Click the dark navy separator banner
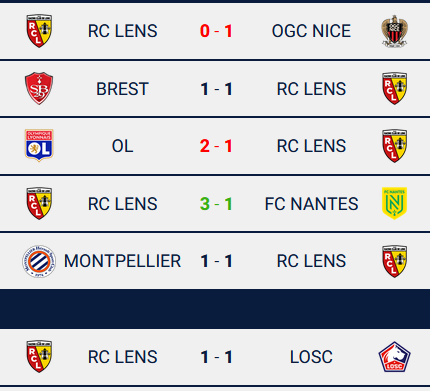The image size is (430, 391). (x=215, y=309)
